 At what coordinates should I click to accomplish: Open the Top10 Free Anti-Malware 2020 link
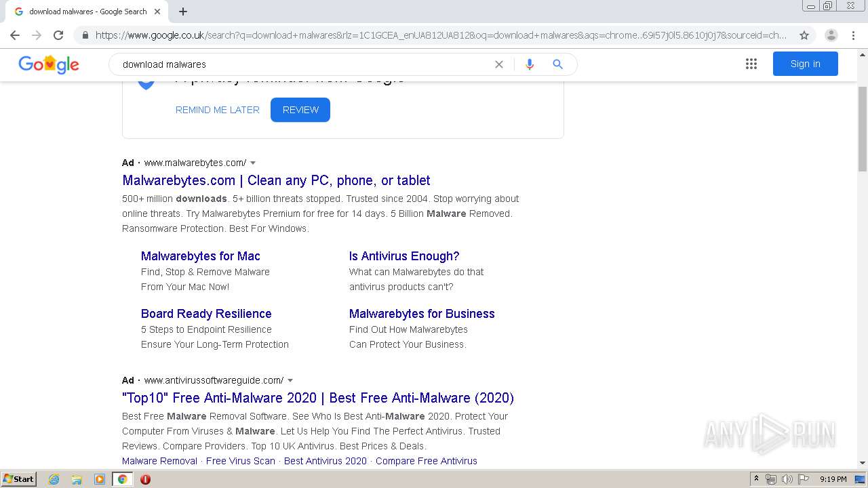[x=318, y=398]
